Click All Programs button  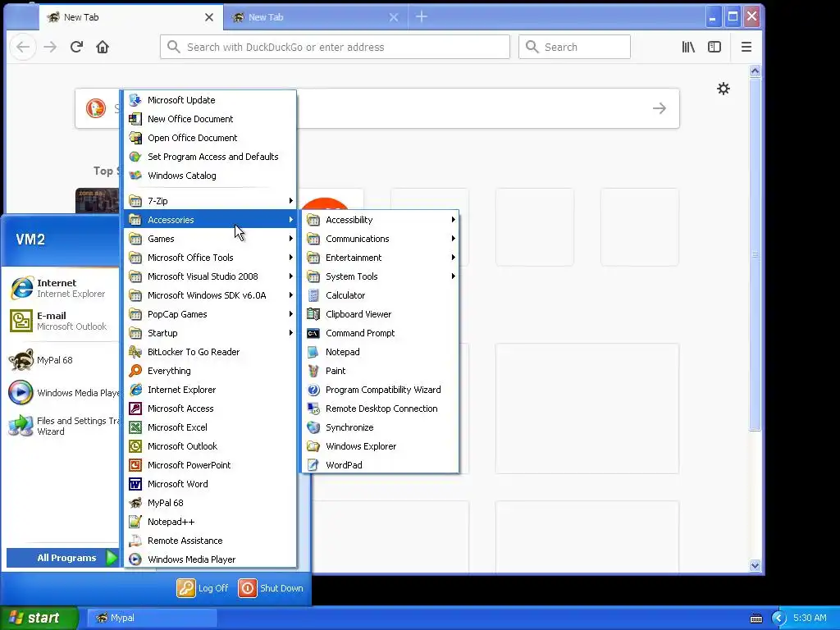[x=62, y=558]
